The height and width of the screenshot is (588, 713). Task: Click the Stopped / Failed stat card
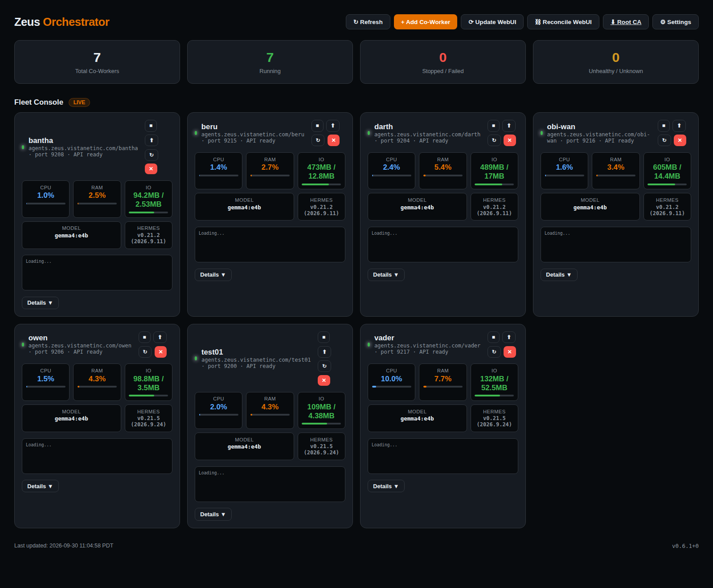pyautogui.click(x=443, y=62)
